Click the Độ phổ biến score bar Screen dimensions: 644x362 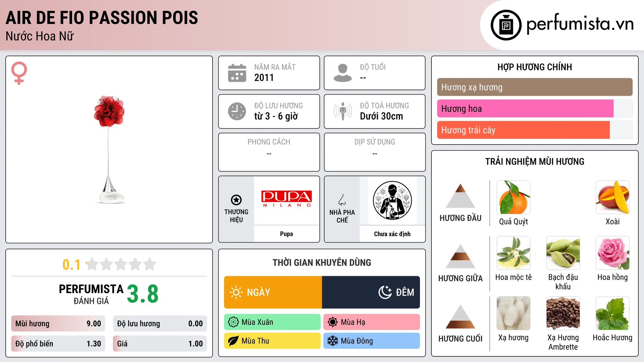(x=58, y=344)
